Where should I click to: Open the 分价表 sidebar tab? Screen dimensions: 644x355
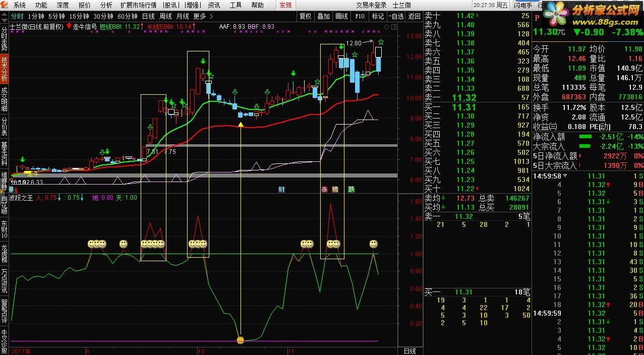pyautogui.click(x=5, y=127)
